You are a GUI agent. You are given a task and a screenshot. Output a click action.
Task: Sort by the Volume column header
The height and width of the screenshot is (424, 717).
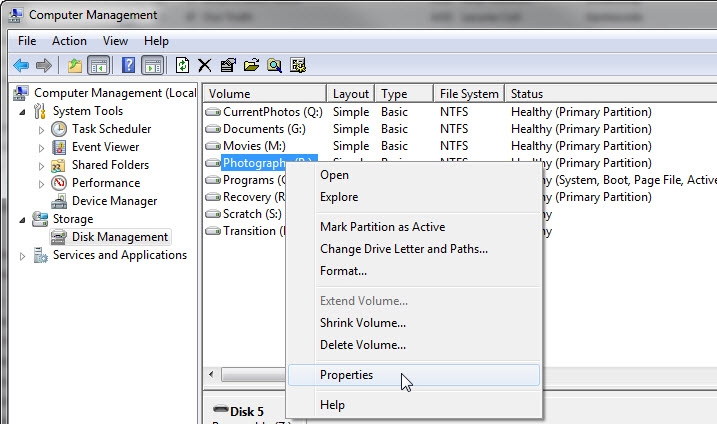tap(265, 94)
